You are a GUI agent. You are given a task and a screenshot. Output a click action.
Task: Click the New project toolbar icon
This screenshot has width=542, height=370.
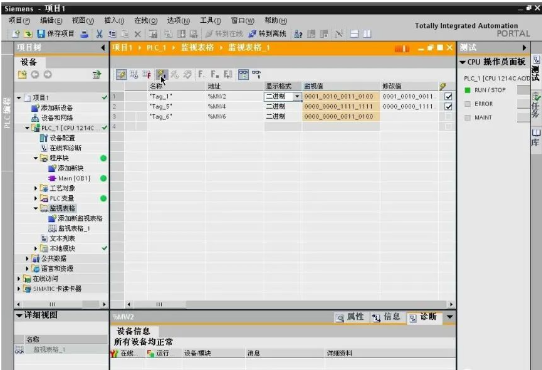pos(16,34)
